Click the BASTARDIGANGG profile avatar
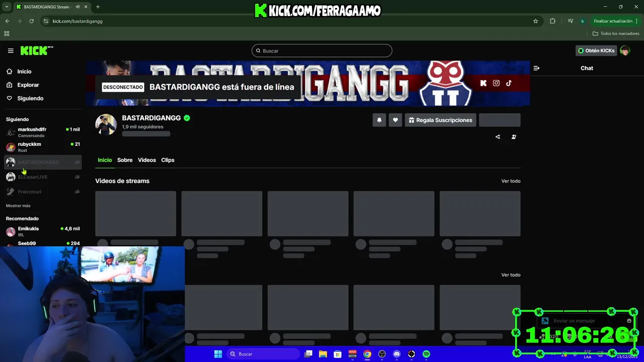The image size is (644, 362). (106, 125)
